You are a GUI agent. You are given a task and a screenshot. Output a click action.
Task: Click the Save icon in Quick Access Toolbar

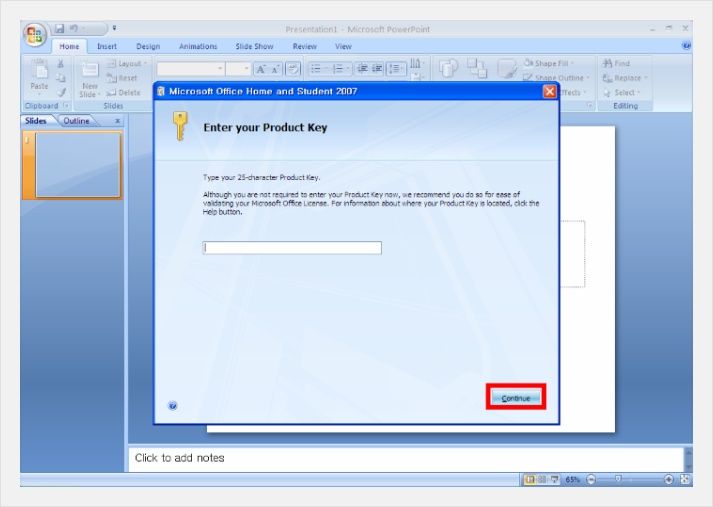59,29
